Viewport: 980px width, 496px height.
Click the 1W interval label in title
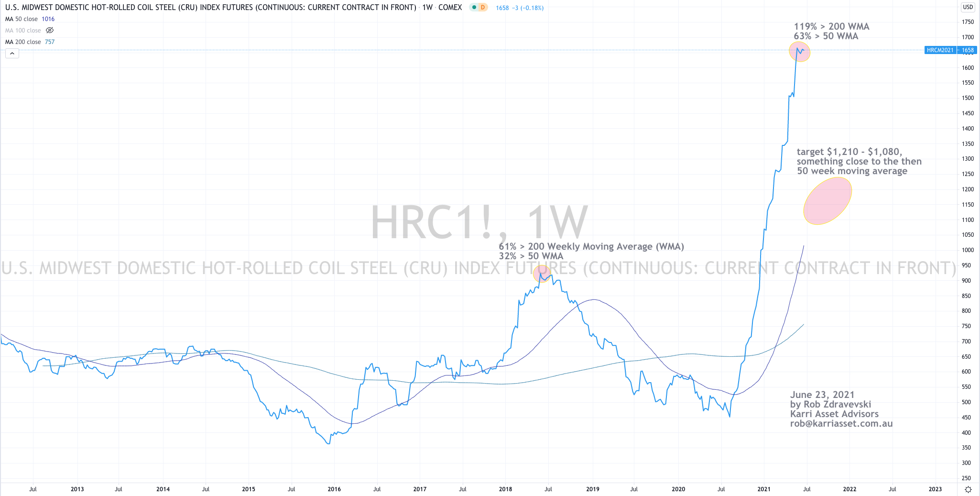[x=427, y=8]
